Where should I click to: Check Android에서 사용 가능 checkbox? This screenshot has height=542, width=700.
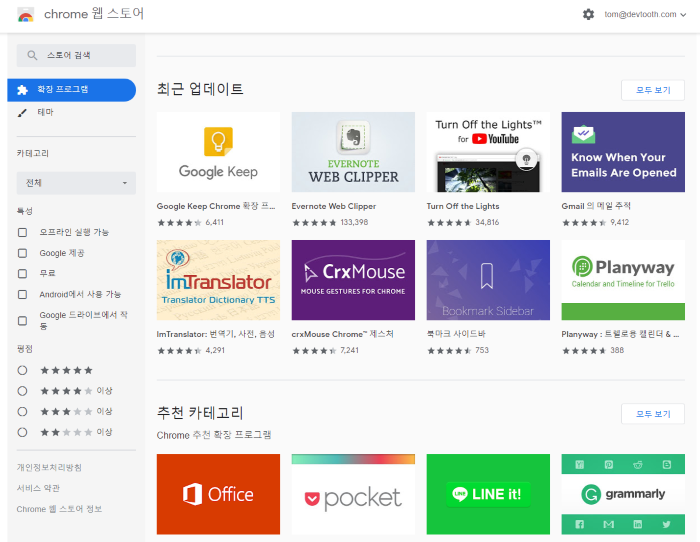tap(22, 295)
